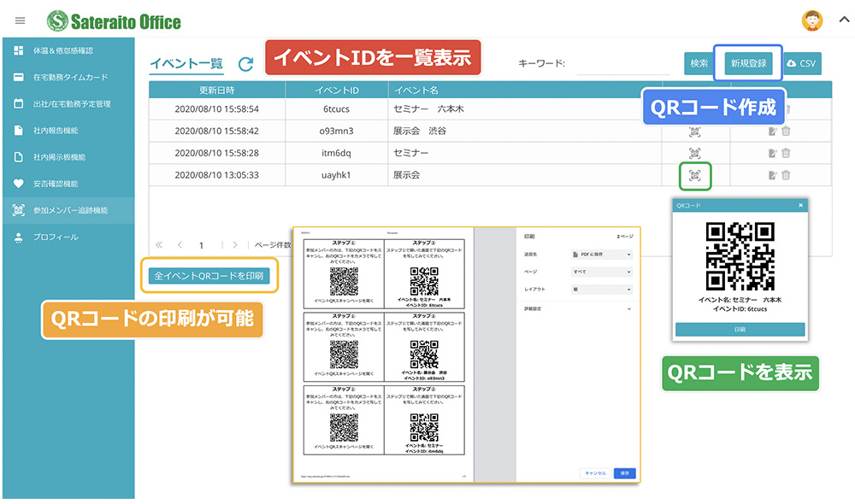
Task: Select event ID 6tcucs cell
Action: pos(336,109)
